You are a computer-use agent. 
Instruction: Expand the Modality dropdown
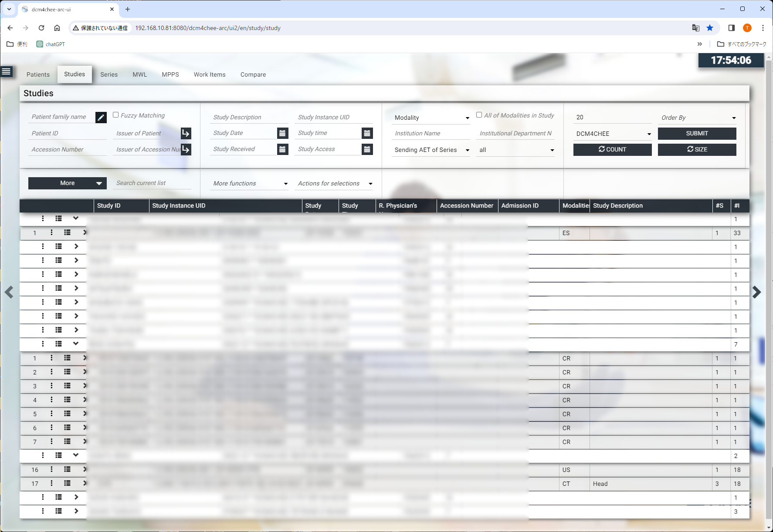tap(431, 118)
